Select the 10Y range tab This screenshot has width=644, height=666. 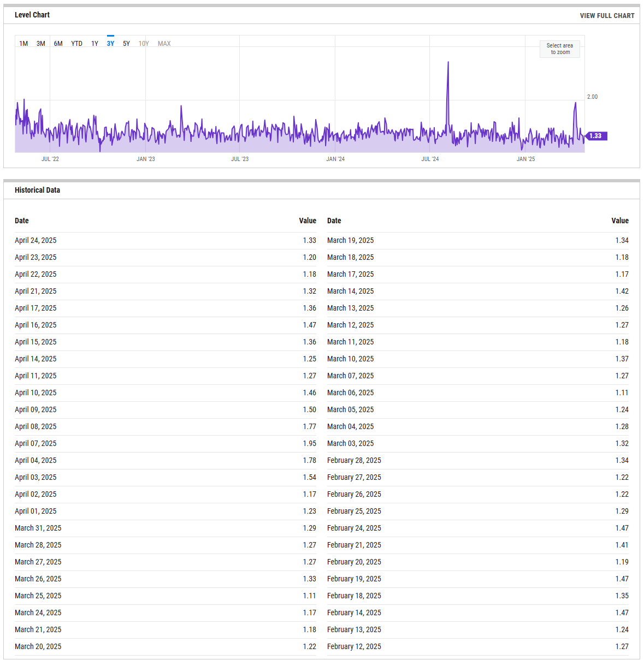coord(144,44)
